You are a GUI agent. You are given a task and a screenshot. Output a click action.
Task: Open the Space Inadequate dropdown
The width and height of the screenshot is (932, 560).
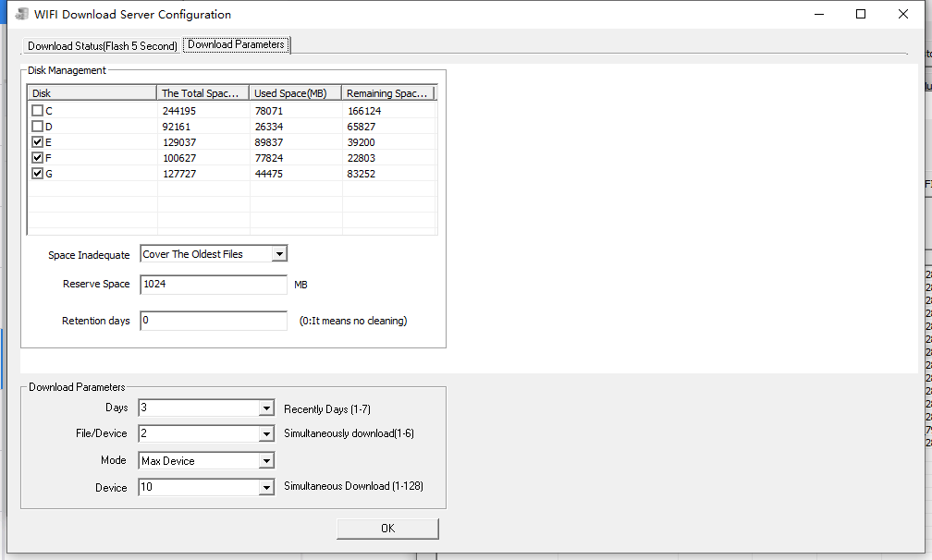pos(279,254)
